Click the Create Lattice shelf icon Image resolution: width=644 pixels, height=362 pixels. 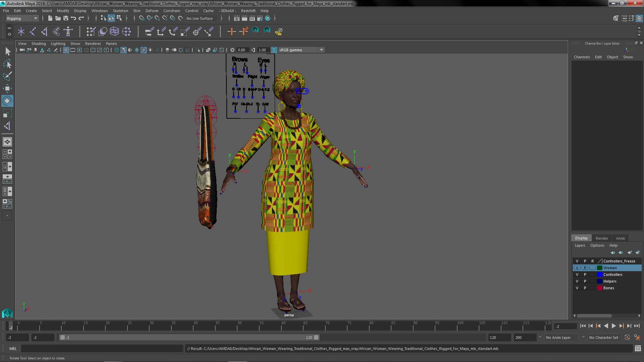(x=114, y=32)
